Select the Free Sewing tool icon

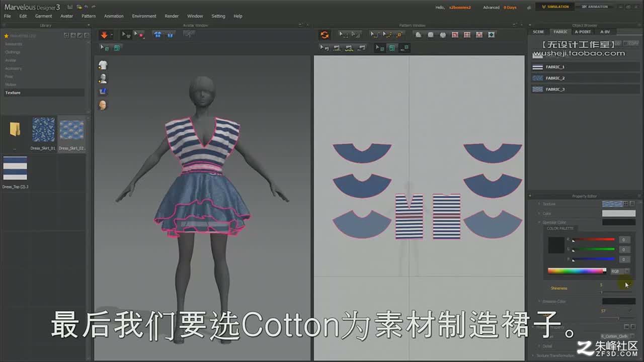tap(349, 48)
